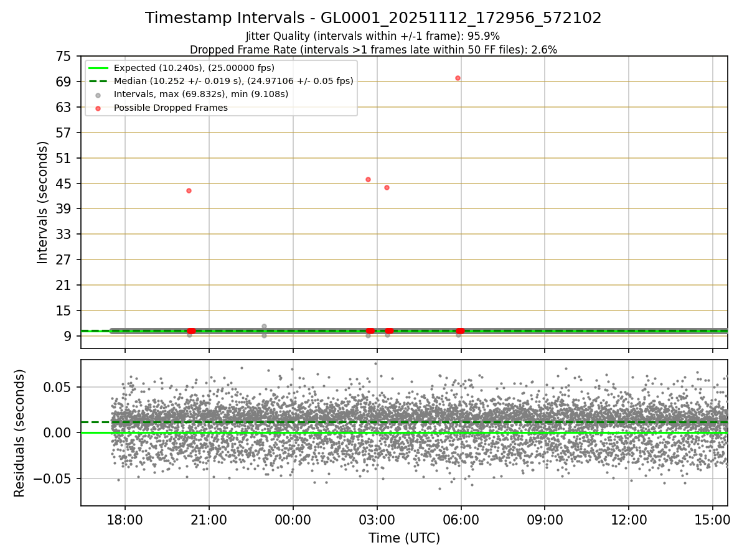Click the x-axis label 'Time (UTC)'

(404, 538)
